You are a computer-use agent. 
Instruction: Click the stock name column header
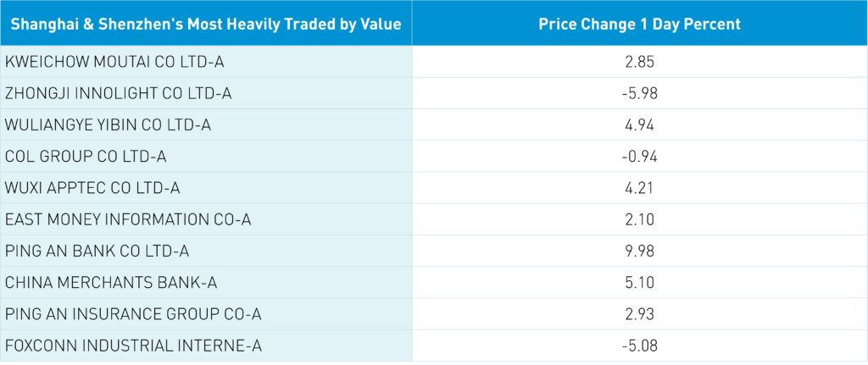[x=206, y=24]
